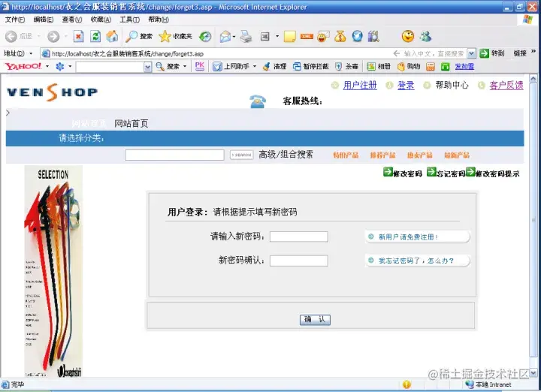The height and width of the screenshot is (392, 541).
Task: Click the blue shield toolbar icon
Action: (358, 36)
